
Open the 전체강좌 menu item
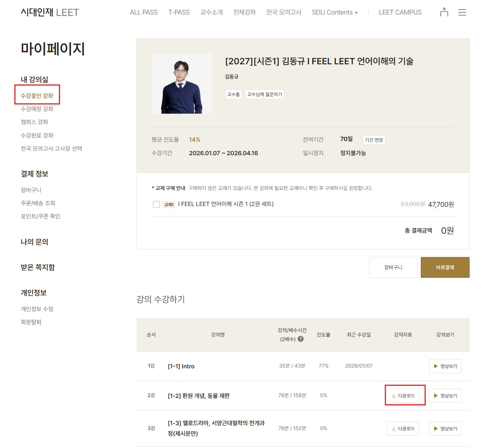244,12
